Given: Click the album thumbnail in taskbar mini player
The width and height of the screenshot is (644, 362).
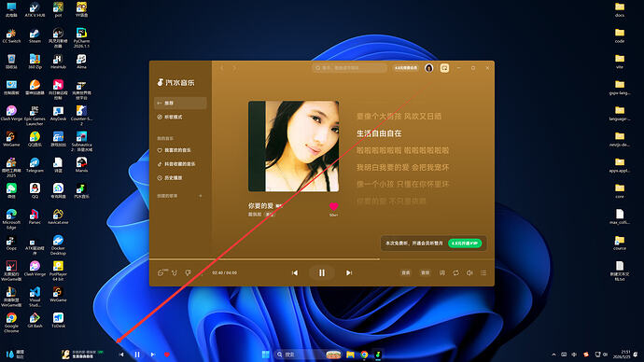Looking at the screenshot, I should [x=65, y=355].
